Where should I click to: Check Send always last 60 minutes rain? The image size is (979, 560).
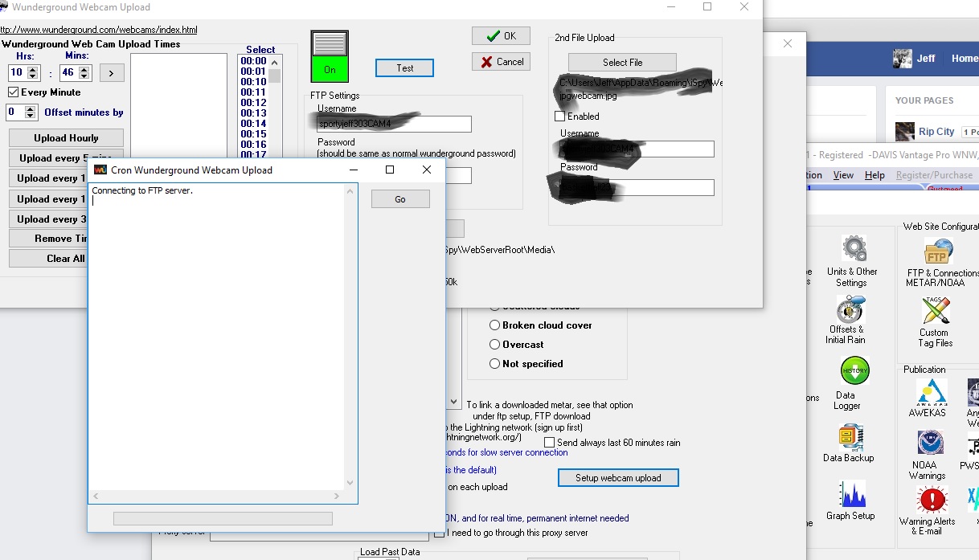click(549, 443)
